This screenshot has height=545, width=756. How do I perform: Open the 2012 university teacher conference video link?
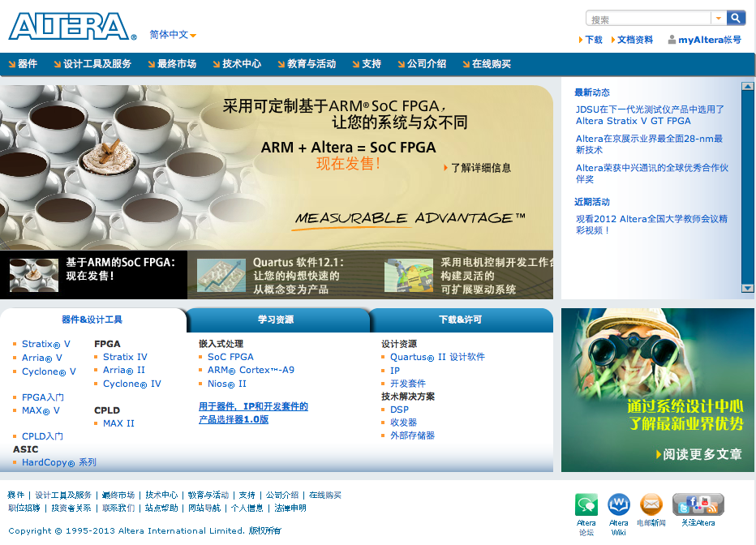651,225
